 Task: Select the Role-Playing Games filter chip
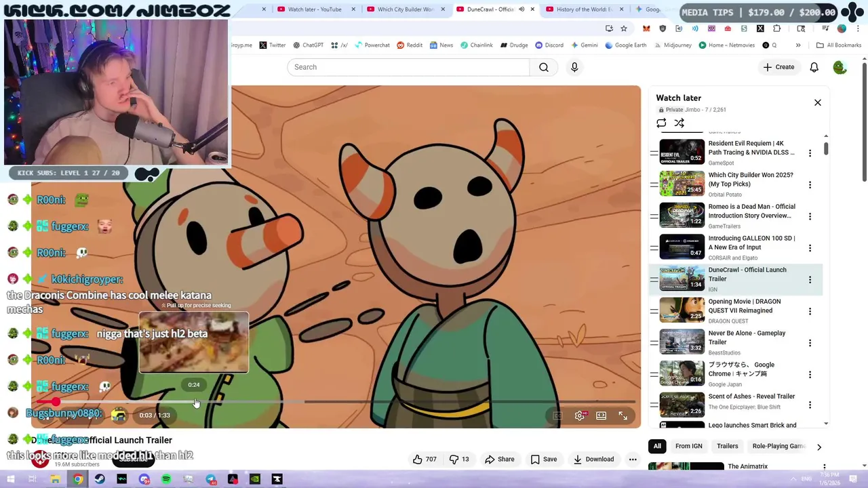[x=778, y=446]
